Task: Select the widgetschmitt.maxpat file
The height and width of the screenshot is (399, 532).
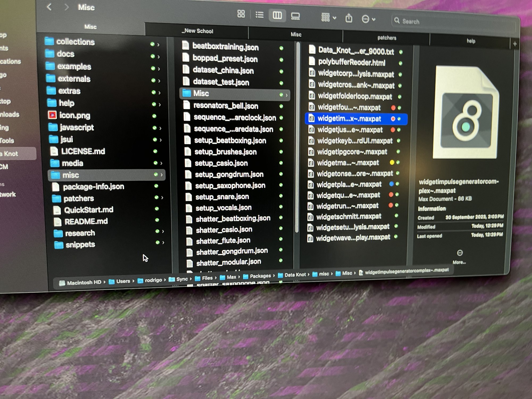Action: 348,217
